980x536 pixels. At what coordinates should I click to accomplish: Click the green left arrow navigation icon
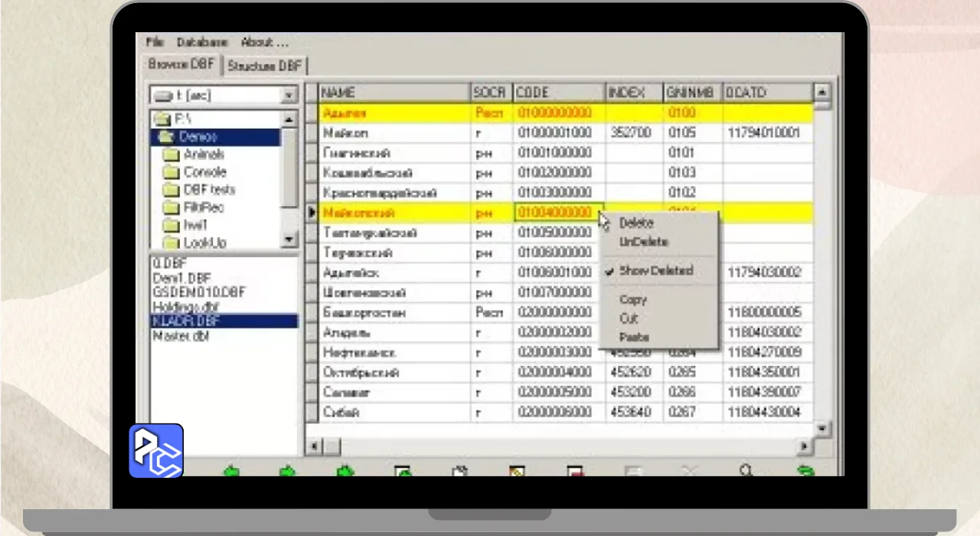click(x=231, y=471)
